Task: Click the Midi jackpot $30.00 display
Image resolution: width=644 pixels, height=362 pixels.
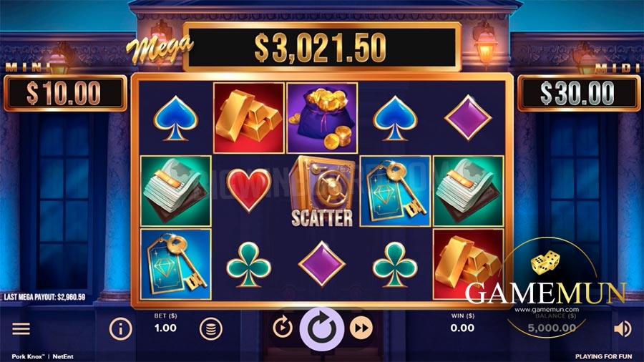Action: (578, 93)
